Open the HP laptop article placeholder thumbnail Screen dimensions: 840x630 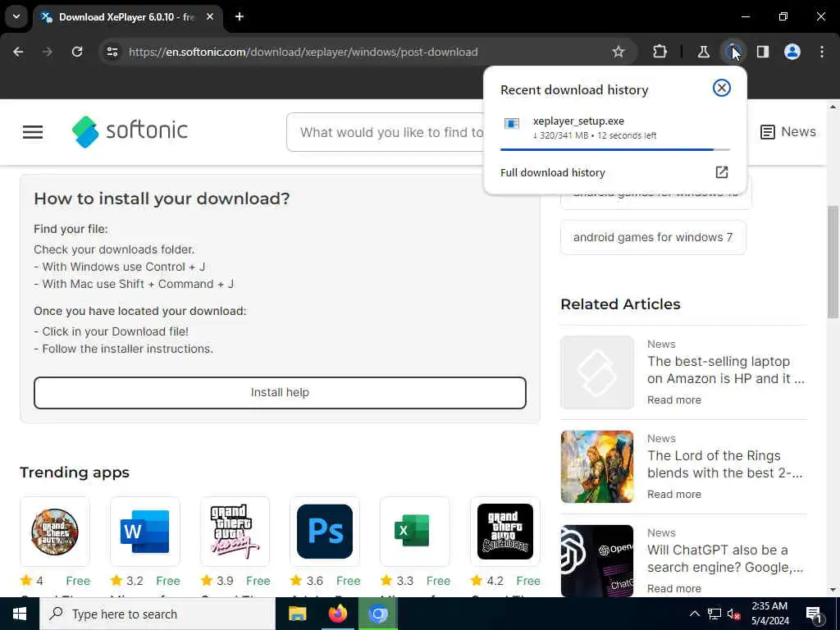[597, 372]
